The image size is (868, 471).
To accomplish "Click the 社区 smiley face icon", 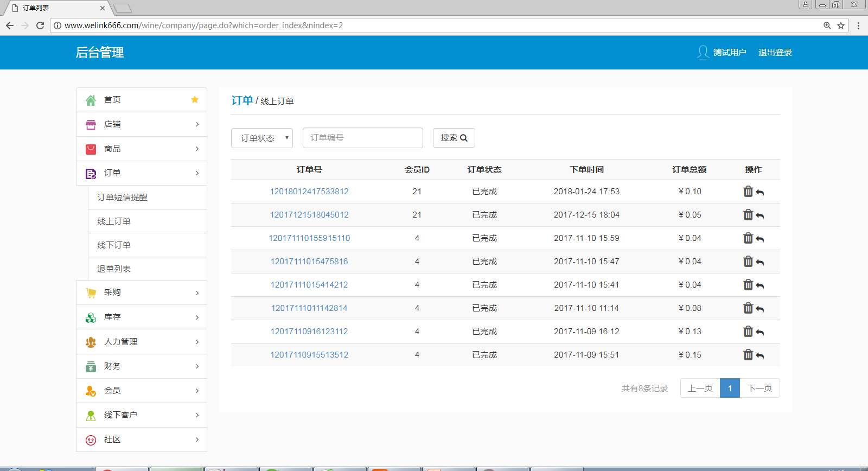I will pyautogui.click(x=91, y=440).
